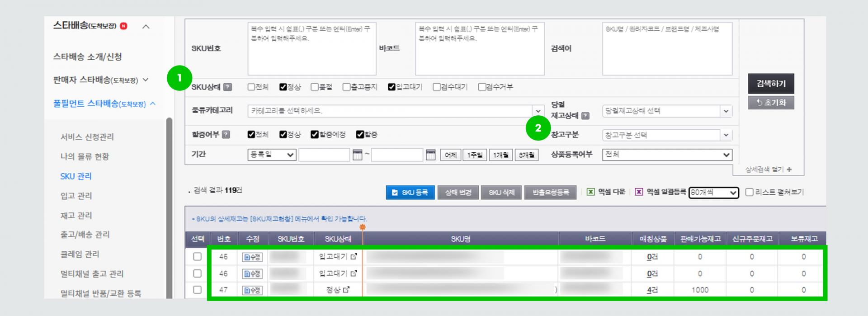
Task: Click the 4건 matched products link
Action: coord(652,290)
